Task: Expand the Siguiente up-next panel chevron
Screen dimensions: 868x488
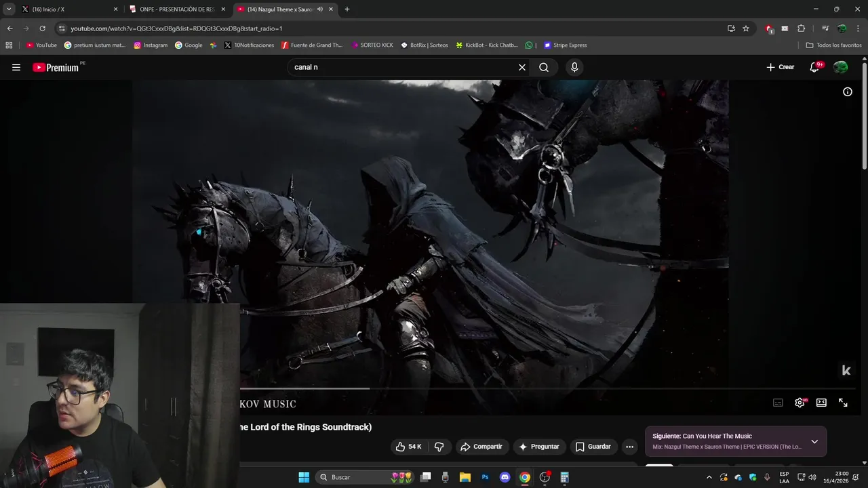Action: click(x=814, y=441)
